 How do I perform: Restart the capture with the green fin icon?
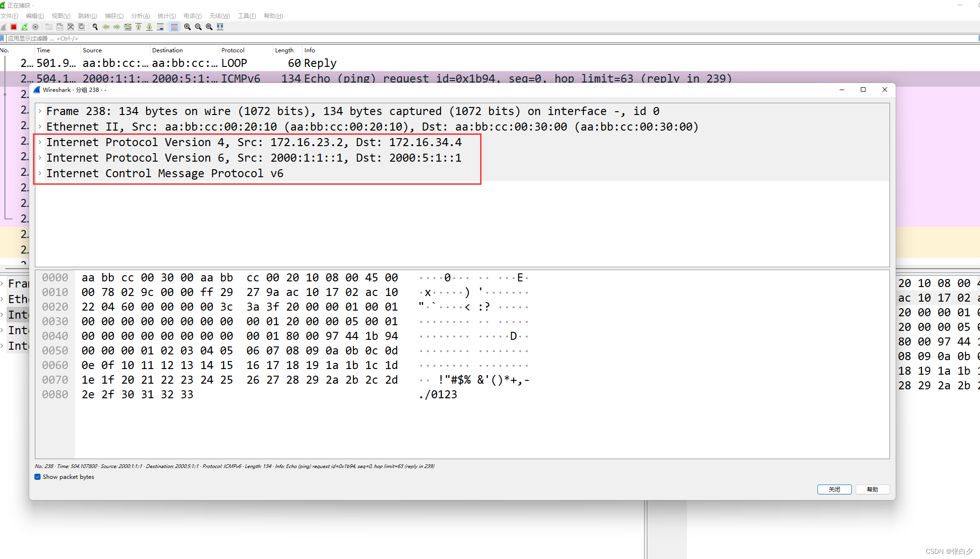click(24, 27)
